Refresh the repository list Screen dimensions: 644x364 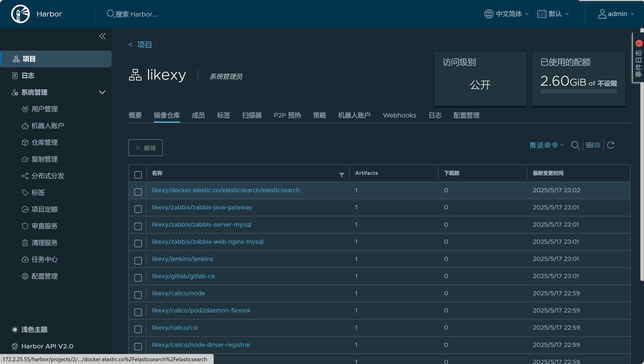pos(611,145)
